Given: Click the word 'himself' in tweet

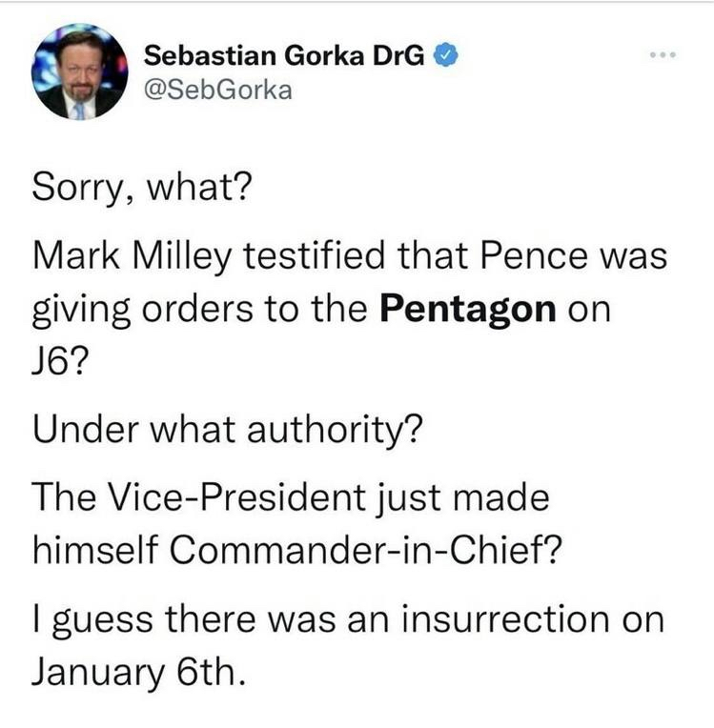Looking at the screenshot, I should [x=95, y=550].
